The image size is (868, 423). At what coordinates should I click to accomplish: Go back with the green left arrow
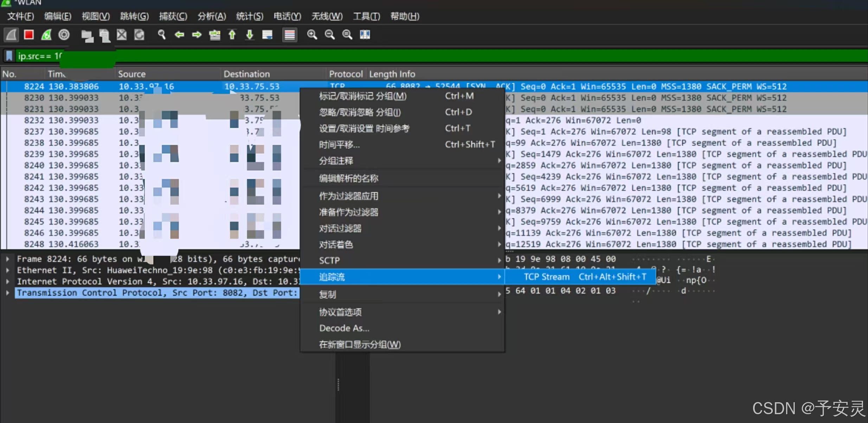click(179, 35)
